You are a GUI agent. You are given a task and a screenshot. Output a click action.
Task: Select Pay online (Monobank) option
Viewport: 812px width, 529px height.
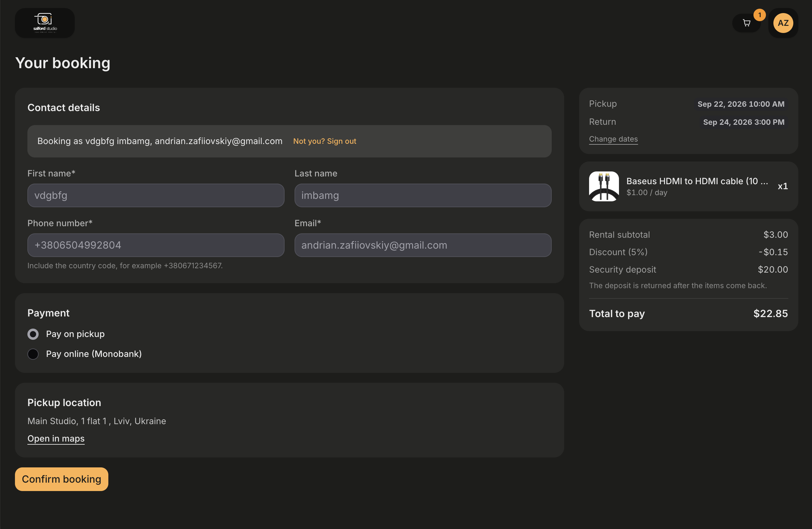click(x=33, y=354)
